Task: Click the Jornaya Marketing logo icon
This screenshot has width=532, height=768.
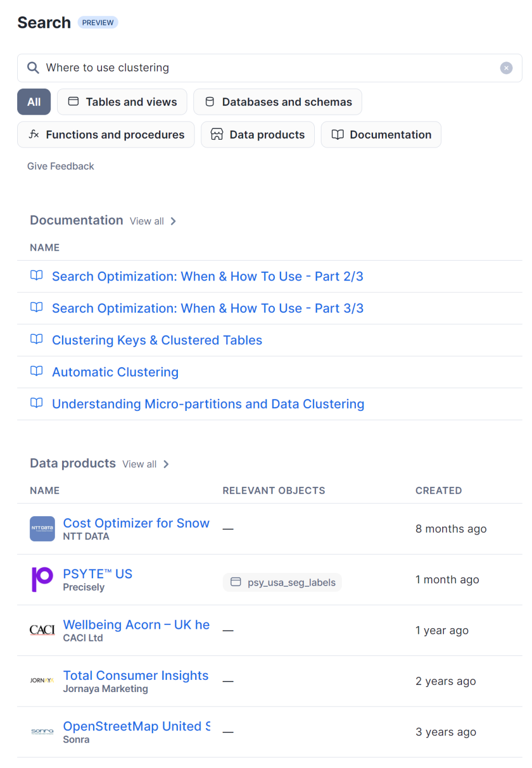Action: click(42, 680)
